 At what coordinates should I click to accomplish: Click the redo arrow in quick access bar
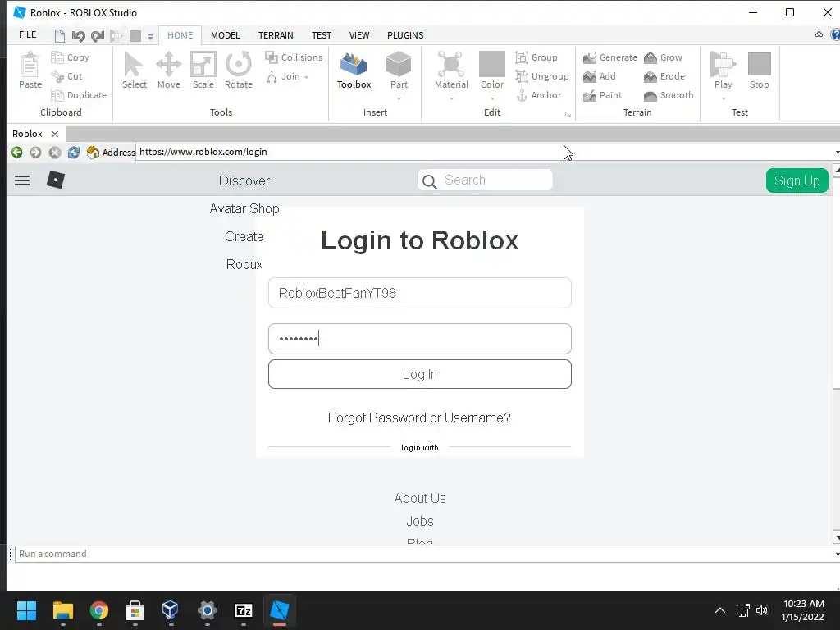98,36
